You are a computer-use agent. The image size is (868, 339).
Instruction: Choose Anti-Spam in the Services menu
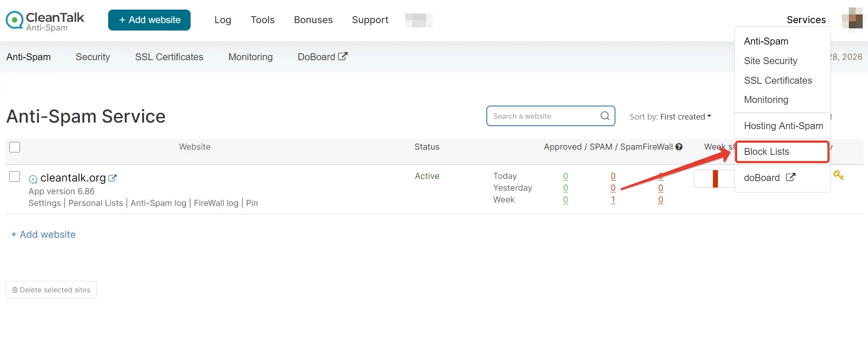766,41
